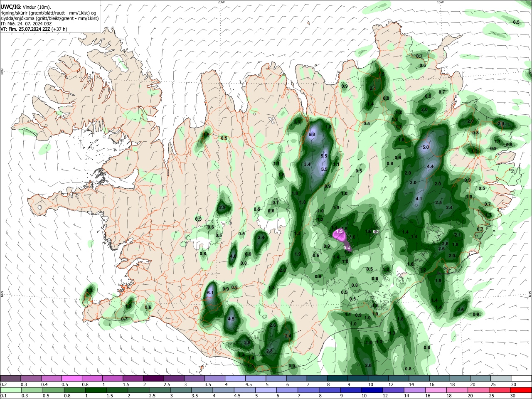Select the 3.0 value in the eastern rain band

413,182
